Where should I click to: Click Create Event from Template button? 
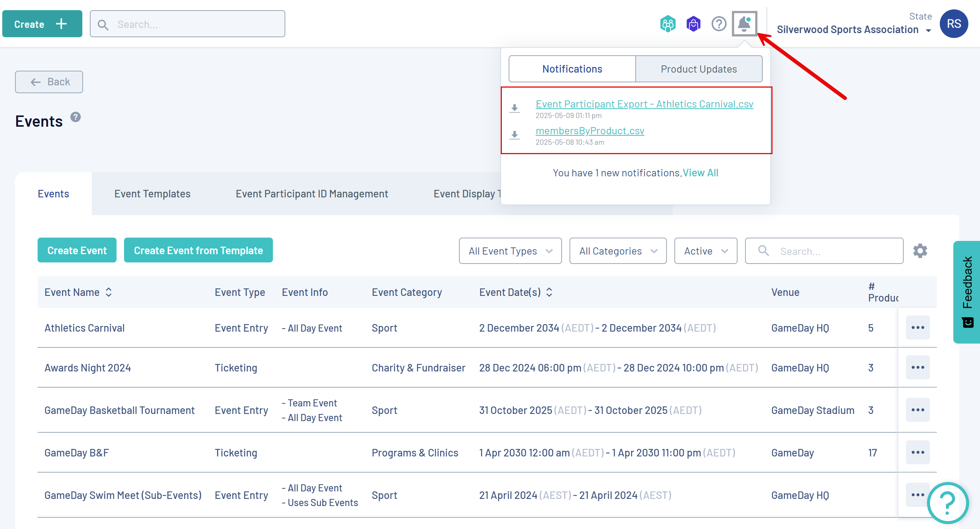(198, 250)
